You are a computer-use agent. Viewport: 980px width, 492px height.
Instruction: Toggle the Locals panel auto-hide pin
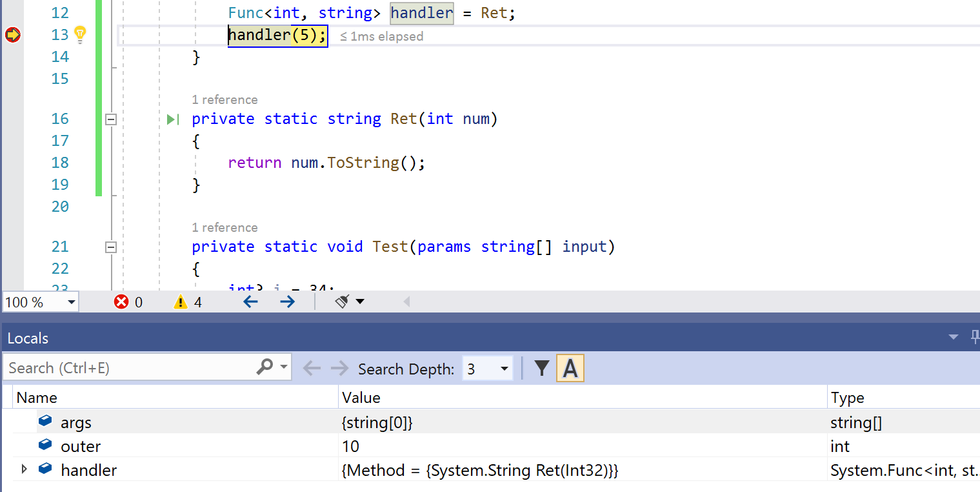[975, 338]
